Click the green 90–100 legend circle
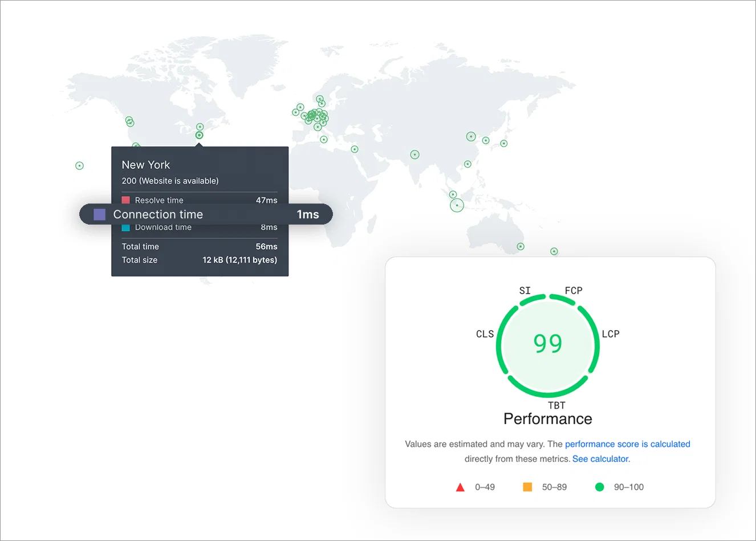Image resolution: width=756 pixels, height=541 pixels. 600,487
